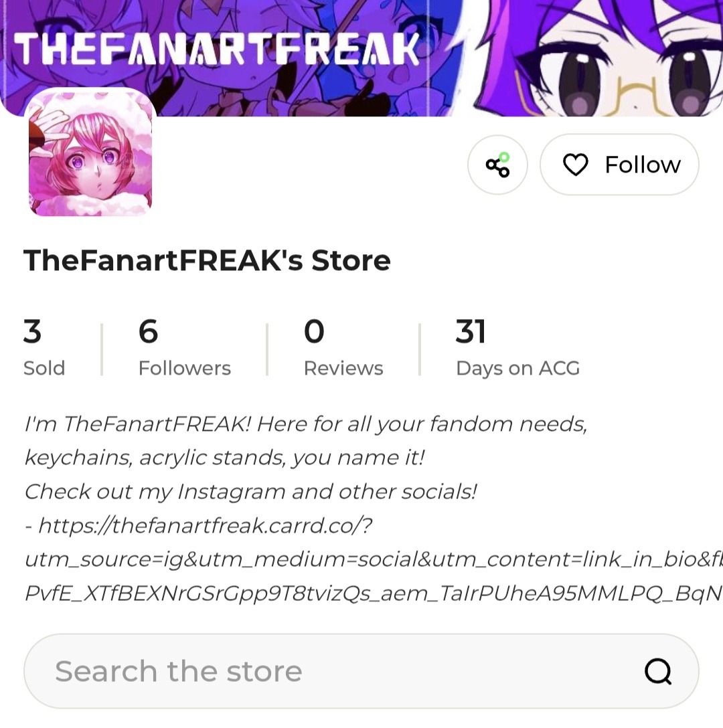This screenshot has height=728, width=723.
Task: Click the Check out my Instagram line
Action: pyautogui.click(x=251, y=492)
